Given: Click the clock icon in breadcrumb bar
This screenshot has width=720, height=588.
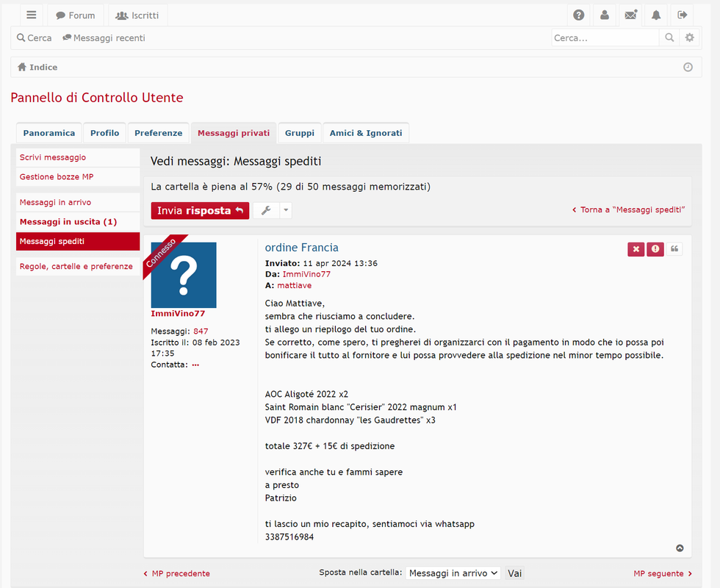Looking at the screenshot, I should click(688, 67).
